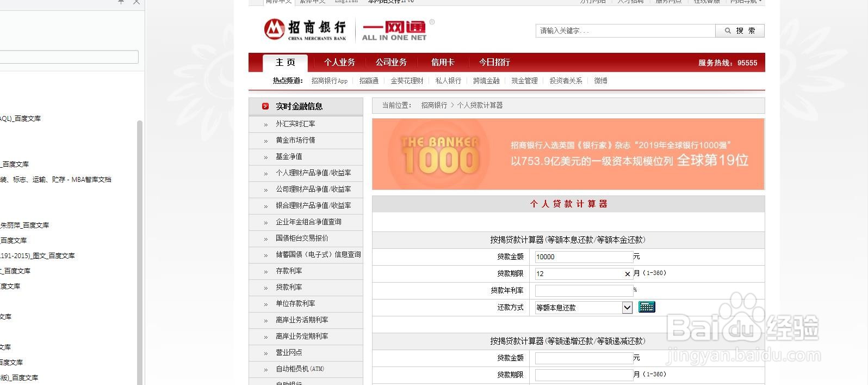Open 企业年金组合净值查询
Screen dimensions: 868x385
[x=308, y=222]
